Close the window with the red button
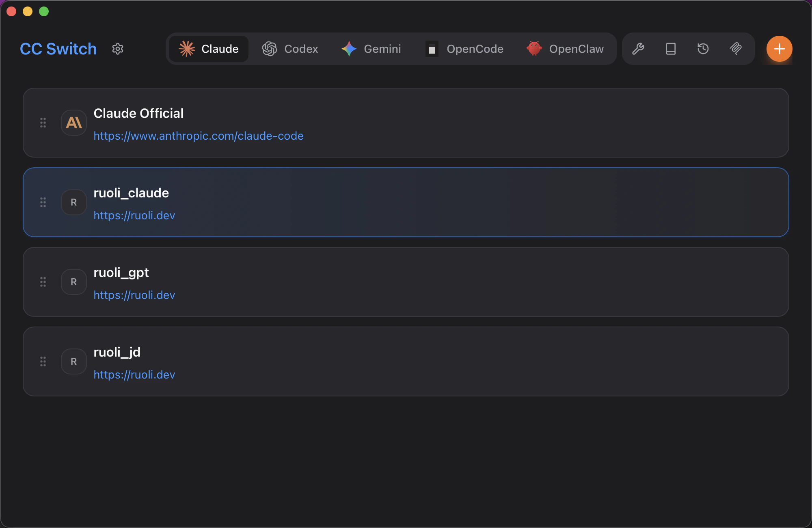 pyautogui.click(x=11, y=11)
